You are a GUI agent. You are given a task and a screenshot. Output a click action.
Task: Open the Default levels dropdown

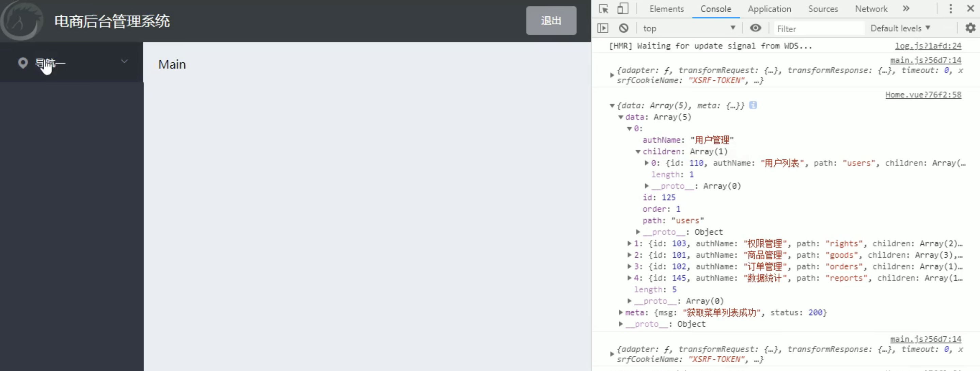(x=900, y=28)
